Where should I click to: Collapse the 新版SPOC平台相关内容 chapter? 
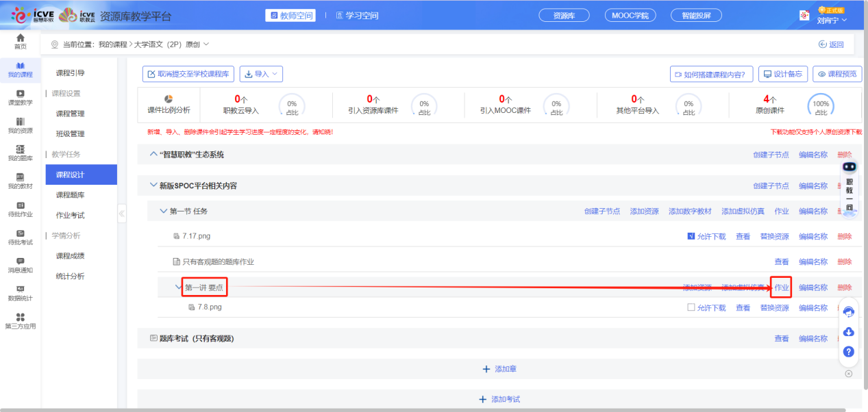click(153, 185)
